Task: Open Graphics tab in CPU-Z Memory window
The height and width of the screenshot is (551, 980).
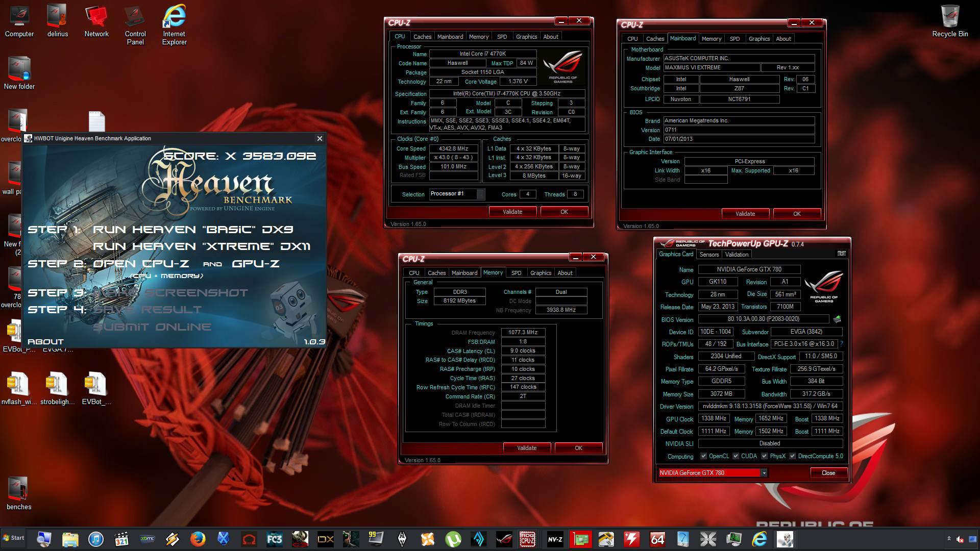Action: click(541, 273)
